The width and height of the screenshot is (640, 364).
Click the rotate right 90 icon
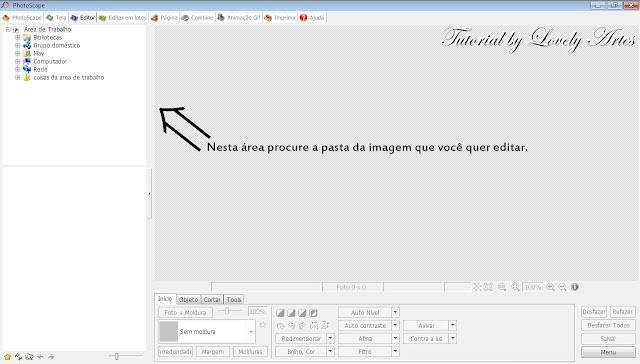302,326
